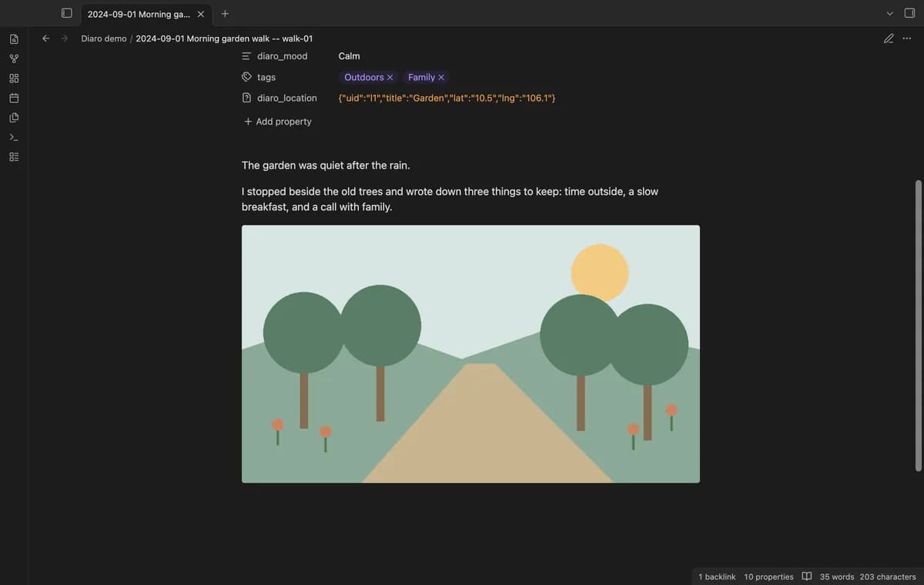Click the diaro_mood property type icon
Viewport: 924px width, 585px height.
246,56
